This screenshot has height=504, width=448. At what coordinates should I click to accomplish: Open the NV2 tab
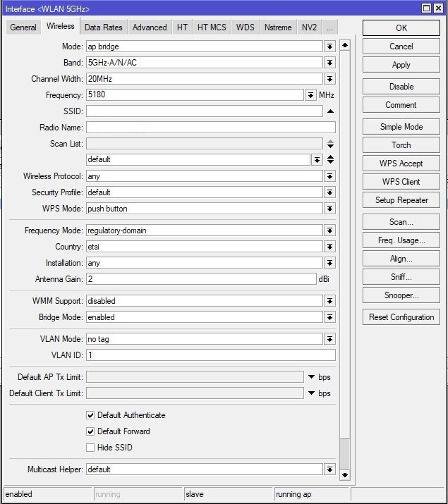310,27
